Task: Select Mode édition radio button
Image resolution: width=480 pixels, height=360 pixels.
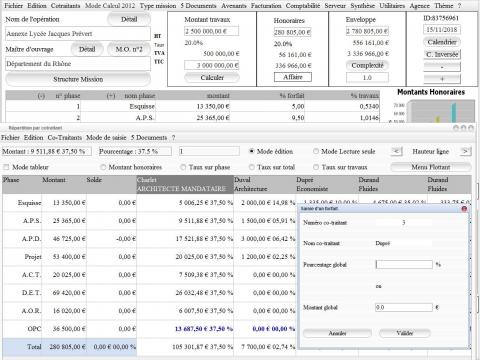Action: coord(252,151)
